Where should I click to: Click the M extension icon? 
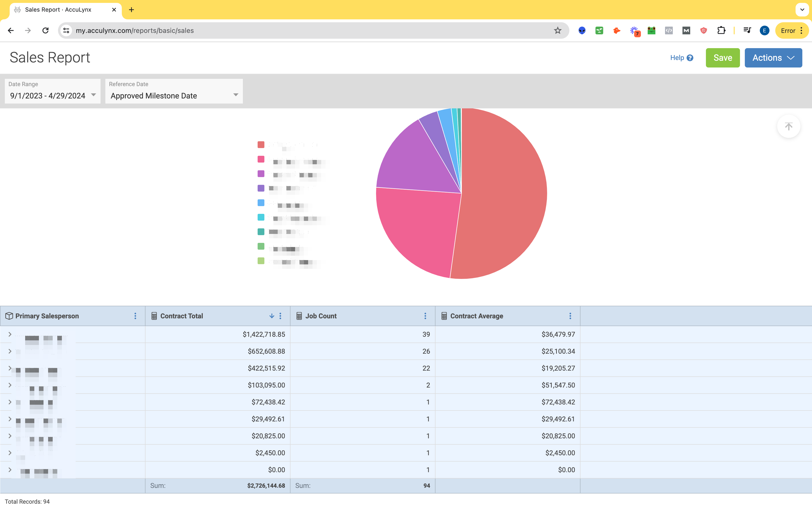coord(686,30)
